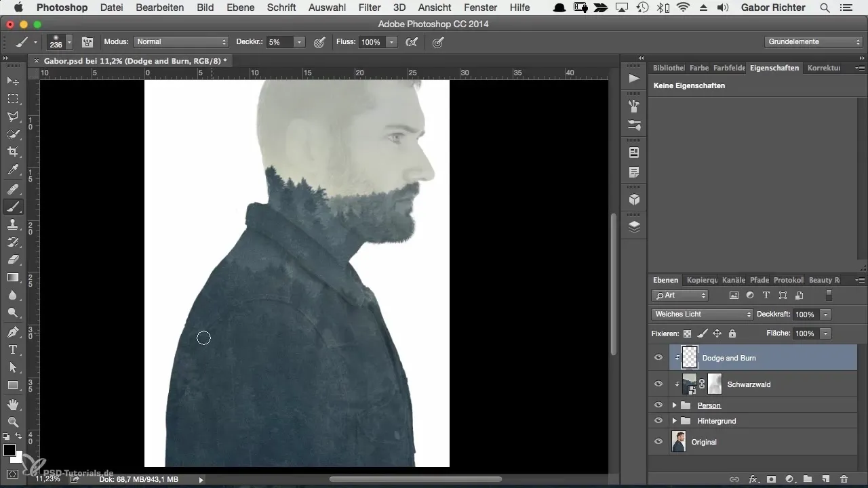Select the History Brush tool
The image size is (868, 488).
13,242
